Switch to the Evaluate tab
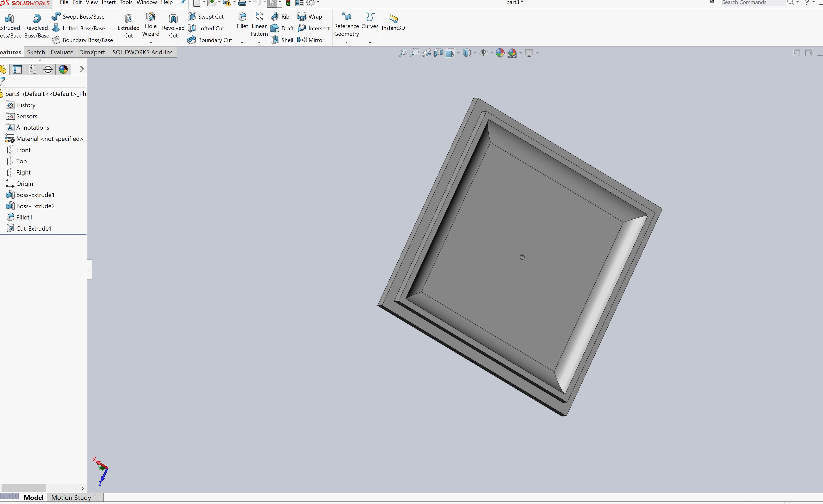823x504 pixels. (62, 52)
